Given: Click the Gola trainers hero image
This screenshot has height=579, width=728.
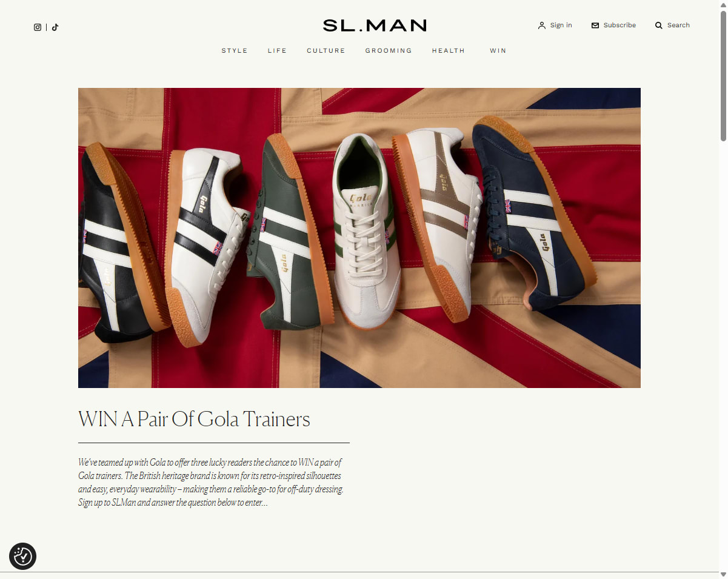Looking at the screenshot, I should (x=359, y=238).
